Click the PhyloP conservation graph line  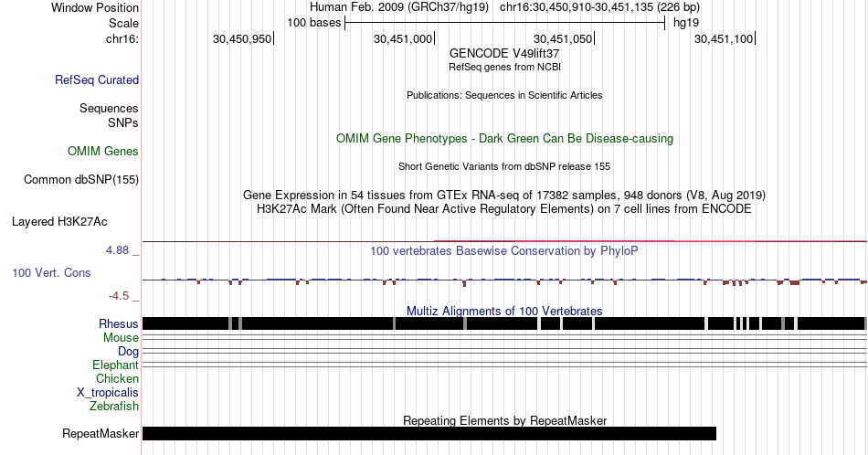point(504,280)
